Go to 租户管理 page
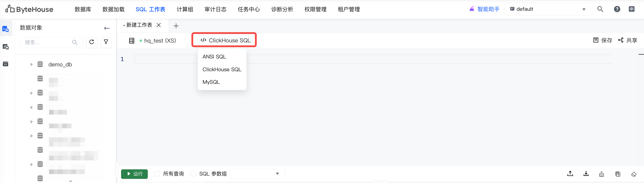Viewport: 644px width, 183px height. tap(349, 9)
